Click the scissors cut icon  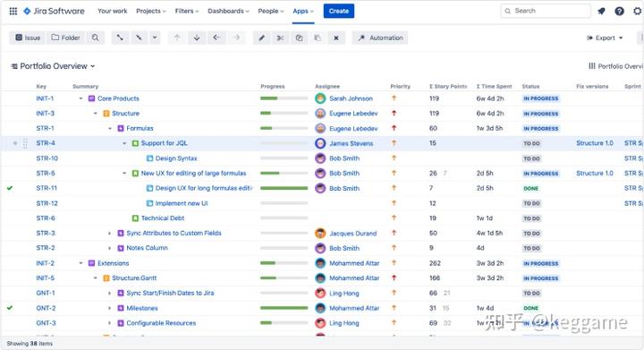[x=280, y=38]
